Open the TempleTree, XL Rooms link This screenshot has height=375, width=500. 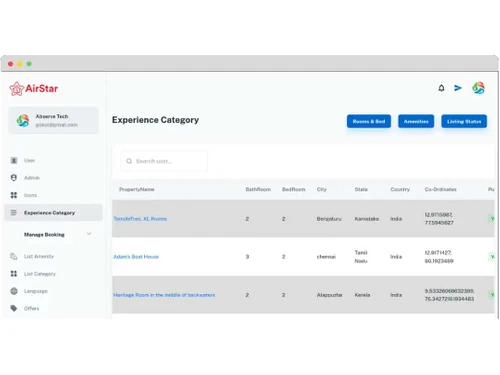point(140,219)
